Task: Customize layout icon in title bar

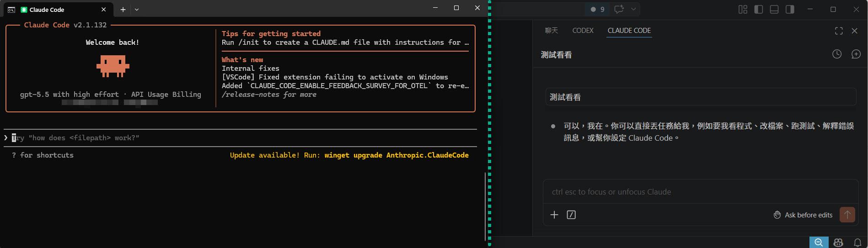Action: (x=743, y=9)
